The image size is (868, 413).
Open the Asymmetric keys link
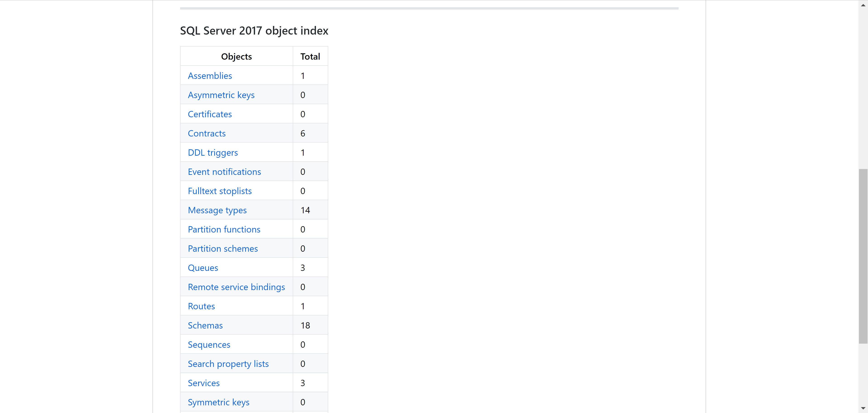coord(221,95)
